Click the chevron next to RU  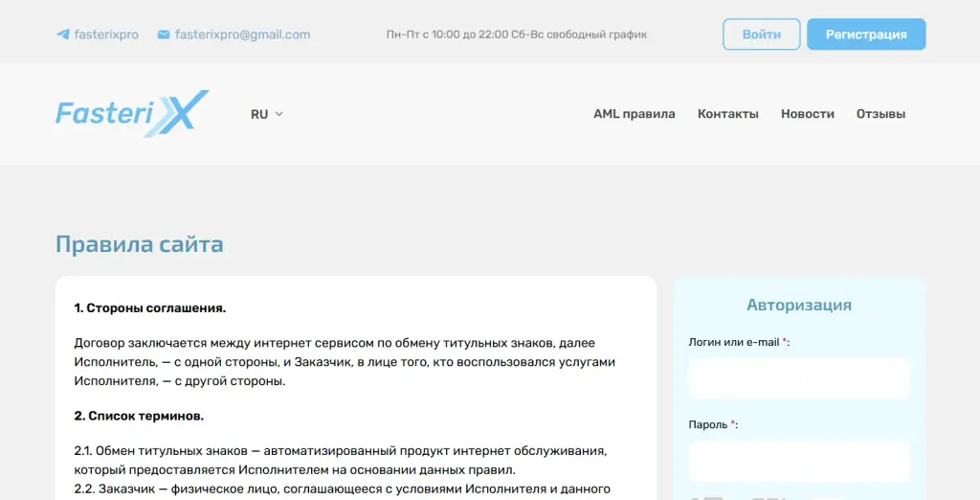(278, 114)
